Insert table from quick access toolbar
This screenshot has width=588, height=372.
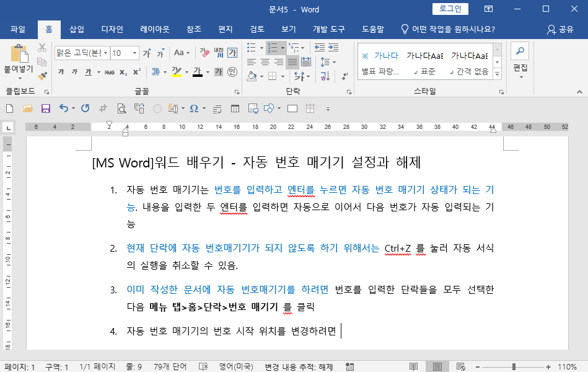tap(235, 109)
